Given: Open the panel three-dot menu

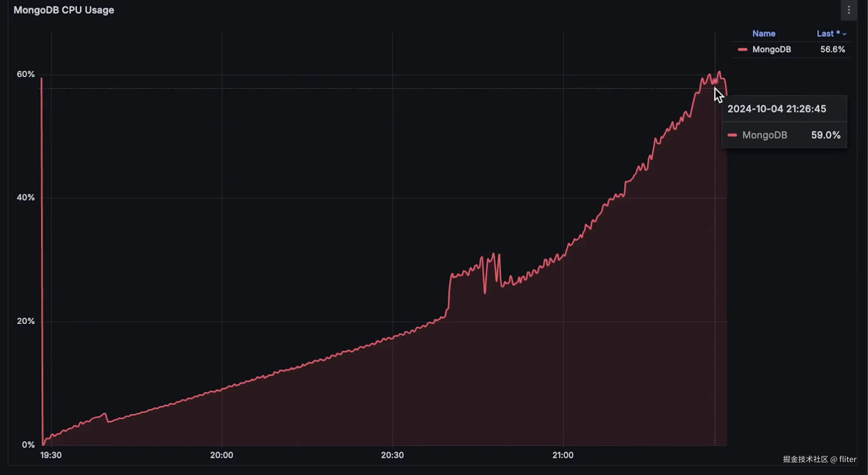Looking at the screenshot, I should (848, 10).
